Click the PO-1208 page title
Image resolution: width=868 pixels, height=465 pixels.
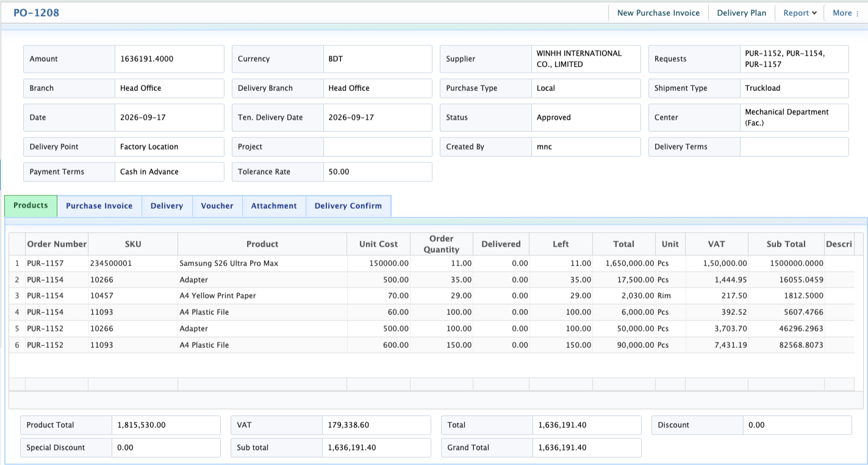tap(37, 13)
